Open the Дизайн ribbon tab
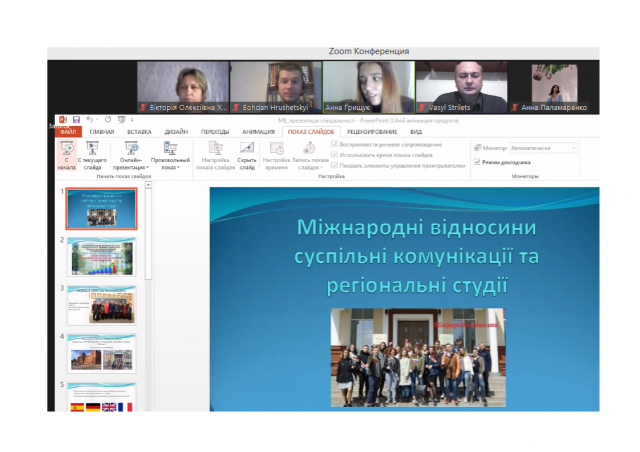This screenshot has width=640, height=452. (176, 131)
